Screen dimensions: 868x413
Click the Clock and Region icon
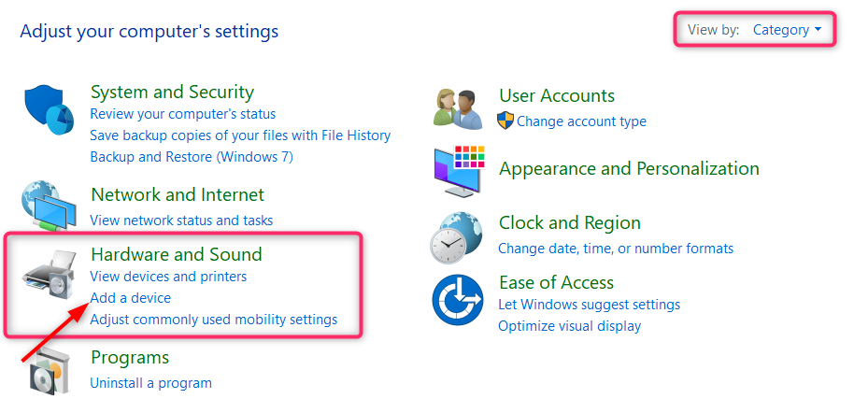(457, 238)
